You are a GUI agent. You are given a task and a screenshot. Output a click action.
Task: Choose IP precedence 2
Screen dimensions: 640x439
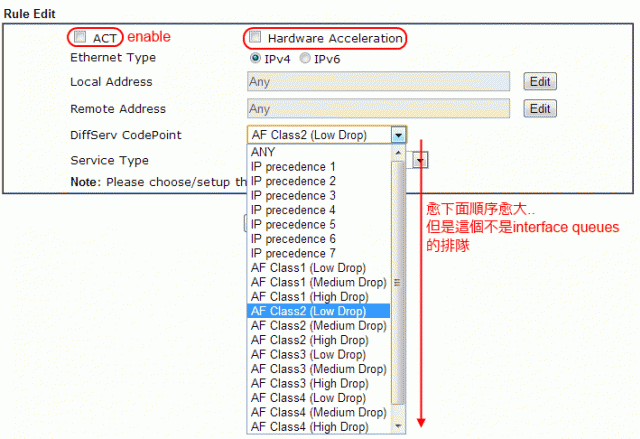[x=318, y=181]
